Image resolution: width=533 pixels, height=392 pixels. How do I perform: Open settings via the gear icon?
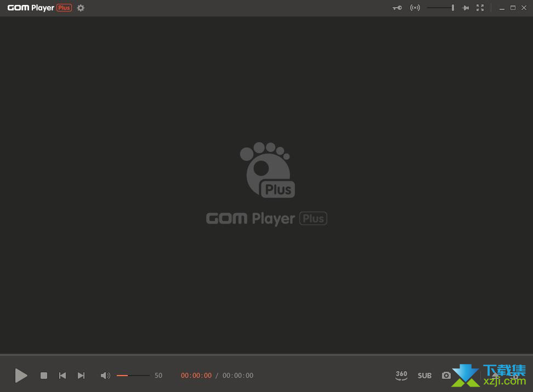tap(81, 8)
